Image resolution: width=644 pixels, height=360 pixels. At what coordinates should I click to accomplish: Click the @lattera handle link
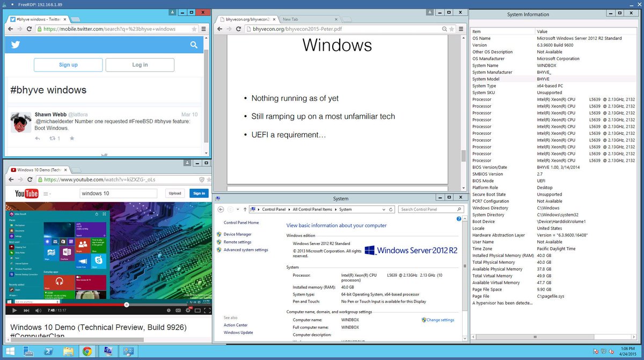coord(78,114)
